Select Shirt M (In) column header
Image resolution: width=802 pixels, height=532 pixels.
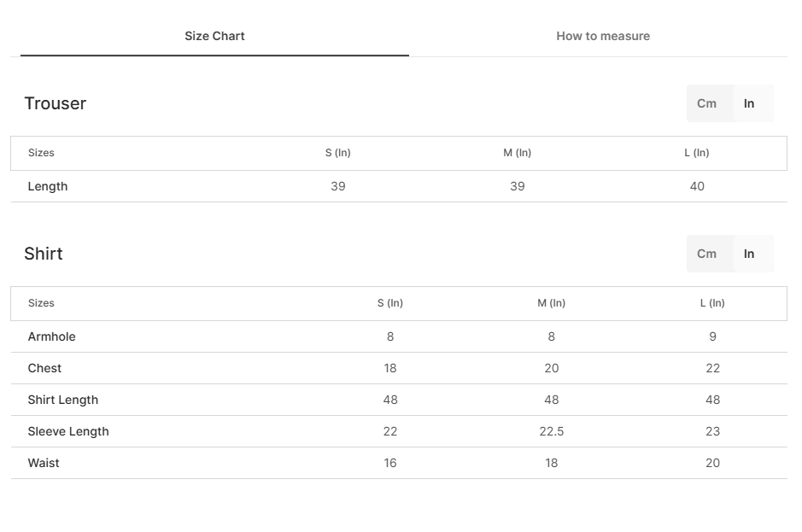(552, 303)
